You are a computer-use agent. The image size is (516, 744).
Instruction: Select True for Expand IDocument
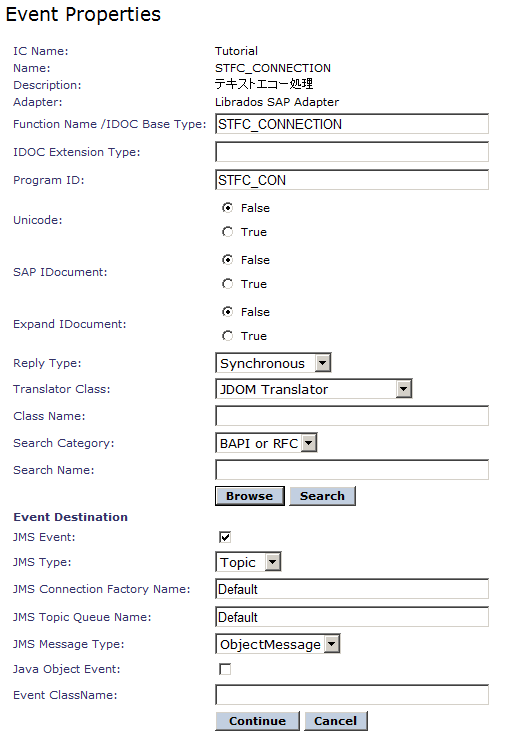(x=228, y=336)
